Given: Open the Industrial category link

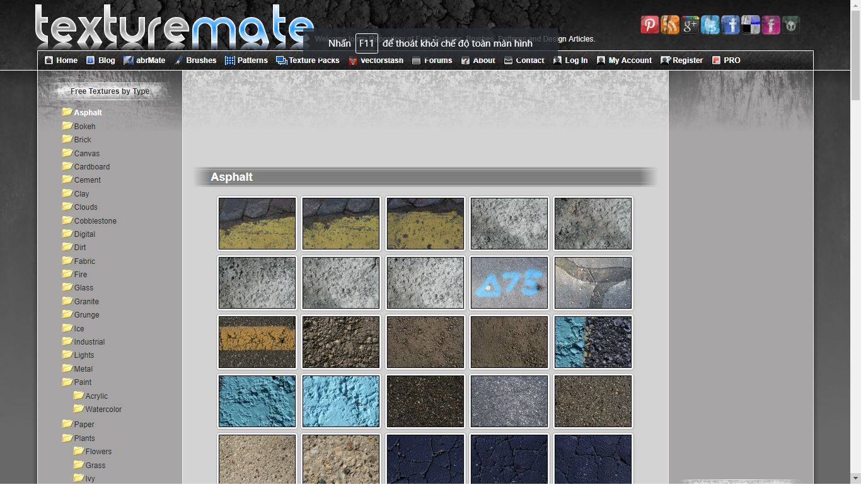Looking at the screenshot, I should pos(90,342).
